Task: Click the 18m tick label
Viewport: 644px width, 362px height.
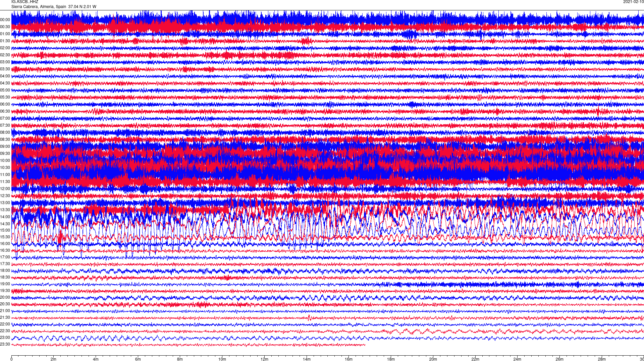Action: coord(391,359)
